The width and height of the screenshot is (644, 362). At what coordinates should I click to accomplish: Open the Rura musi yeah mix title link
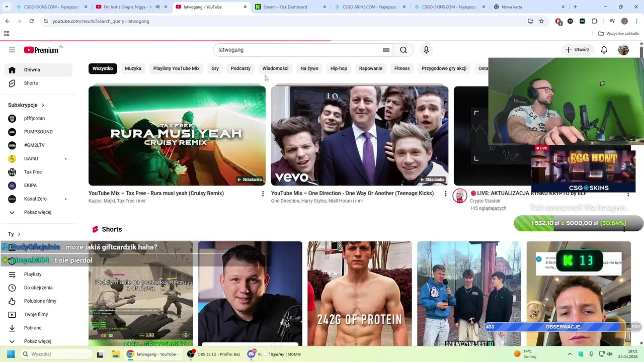(x=156, y=193)
